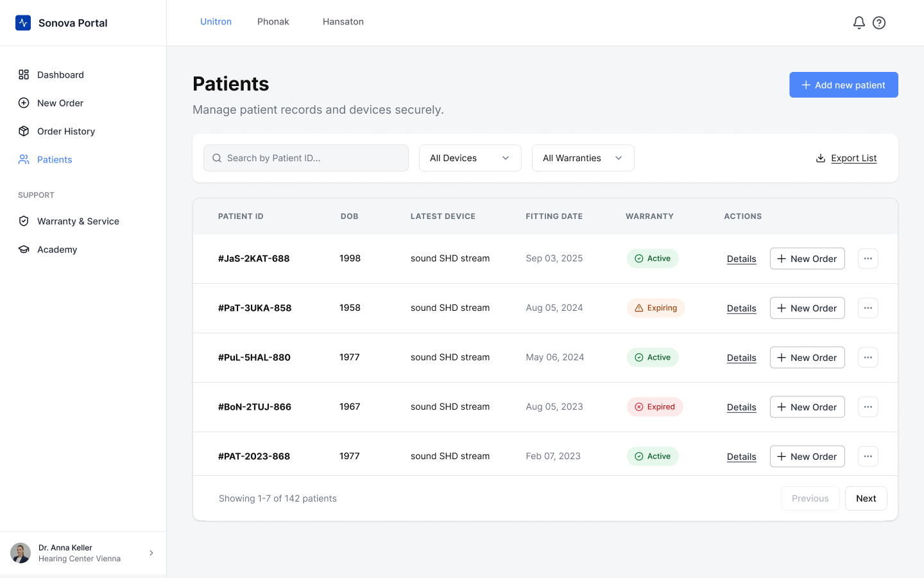View Details for #BoN-2TUJ-866
The width and height of the screenshot is (924, 578).
coord(742,407)
